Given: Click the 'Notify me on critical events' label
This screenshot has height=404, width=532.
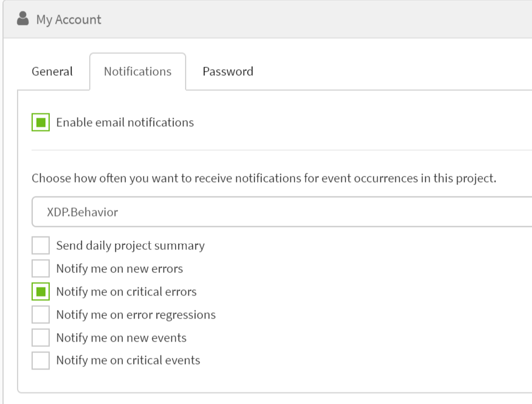Looking at the screenshot, I should (128, 360).
